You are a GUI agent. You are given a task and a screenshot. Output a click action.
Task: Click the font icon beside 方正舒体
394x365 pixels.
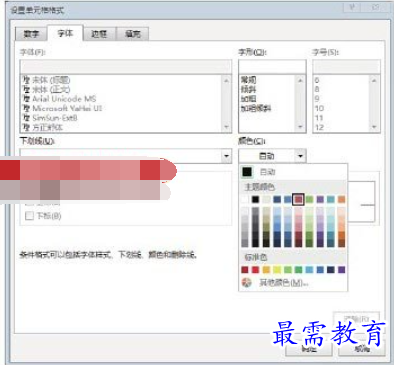pyautogui.click(x=26, y=127)
